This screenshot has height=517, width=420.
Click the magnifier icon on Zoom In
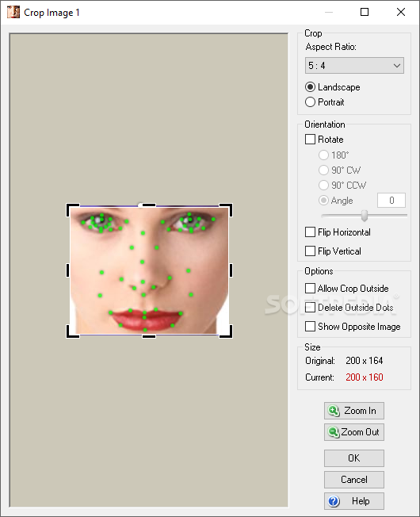click(334, 411)
